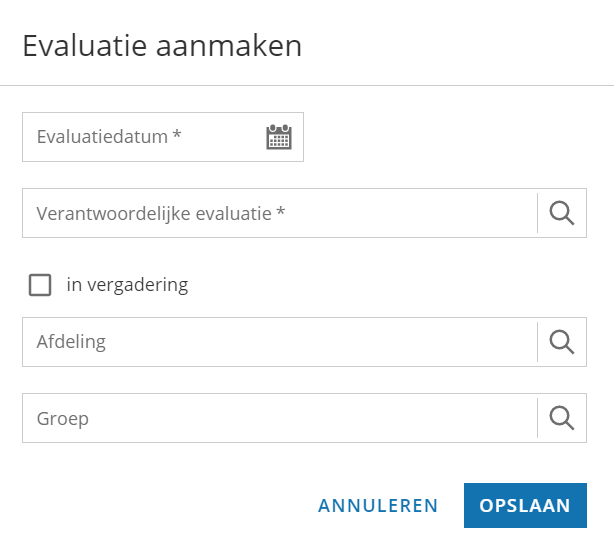The height and width of the screenshot is (554, 614).
Task: Click the Afdeling placeholder text
Action: pyautogui.click(x=71, y=342)
